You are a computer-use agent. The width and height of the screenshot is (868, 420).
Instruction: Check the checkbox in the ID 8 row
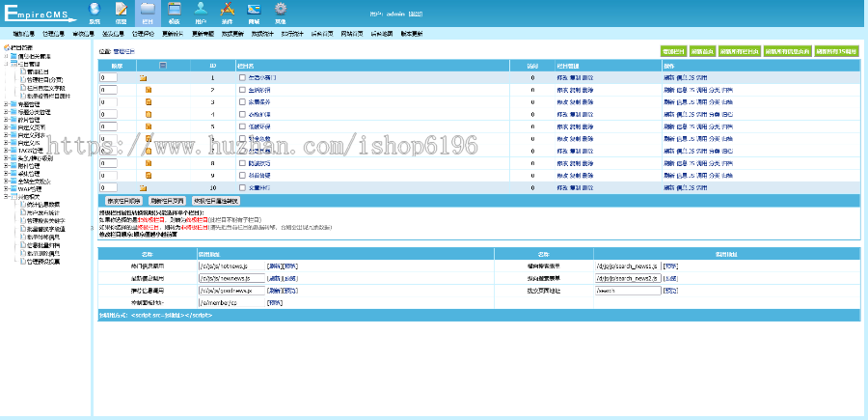coord(242,163)
